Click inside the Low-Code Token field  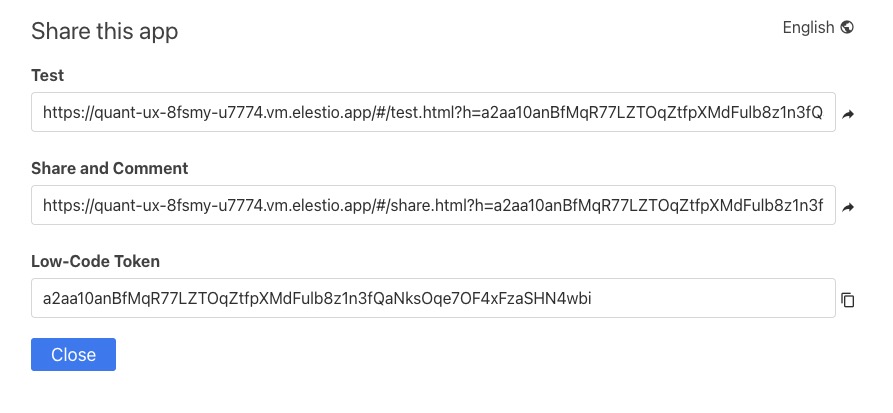[433, 299]
